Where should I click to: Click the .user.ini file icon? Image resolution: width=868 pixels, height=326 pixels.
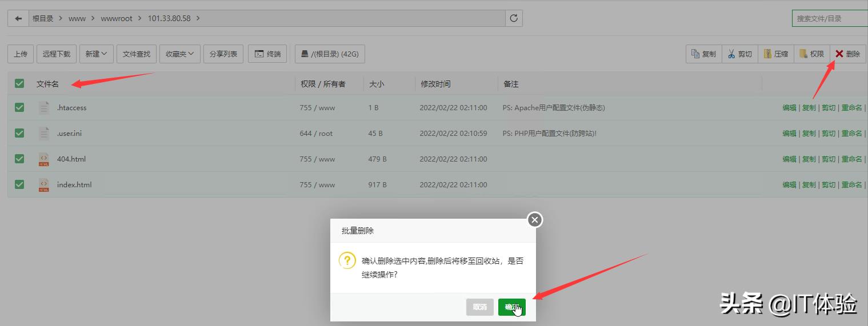tap(44, 133)
